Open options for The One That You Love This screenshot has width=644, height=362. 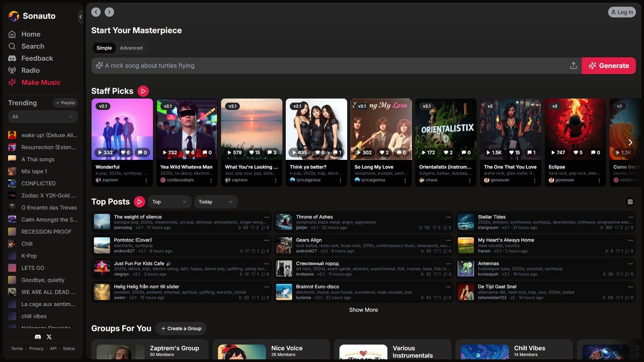pyautogui.click(x=534, y=180)
